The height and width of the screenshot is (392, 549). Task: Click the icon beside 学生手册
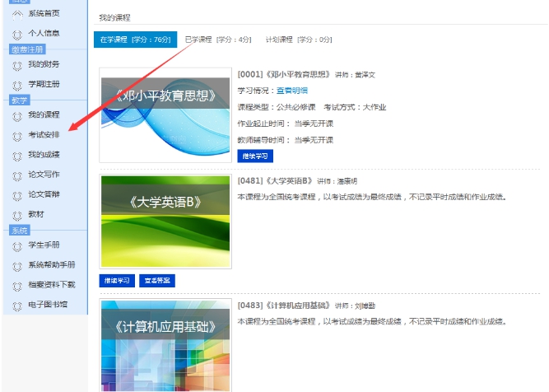click(17, 246)
